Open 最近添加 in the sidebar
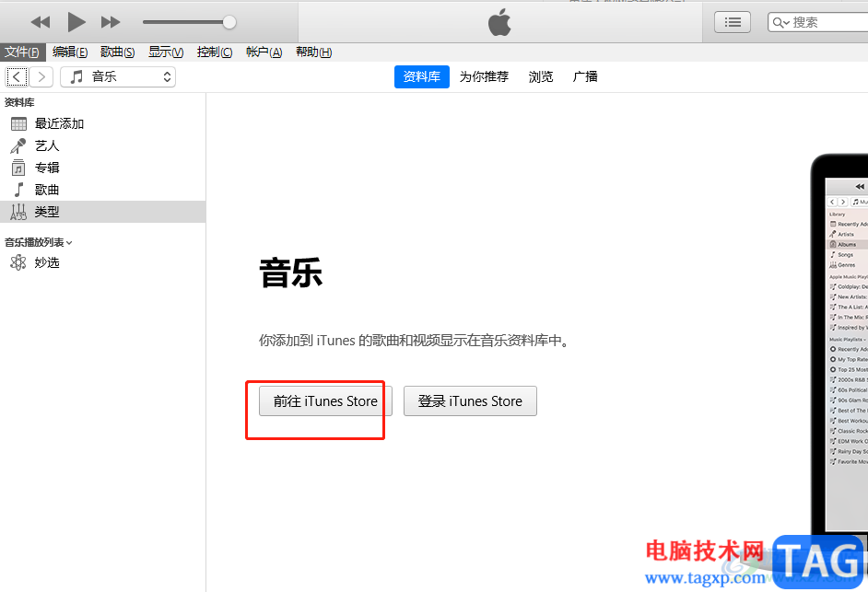 [102, 124]
